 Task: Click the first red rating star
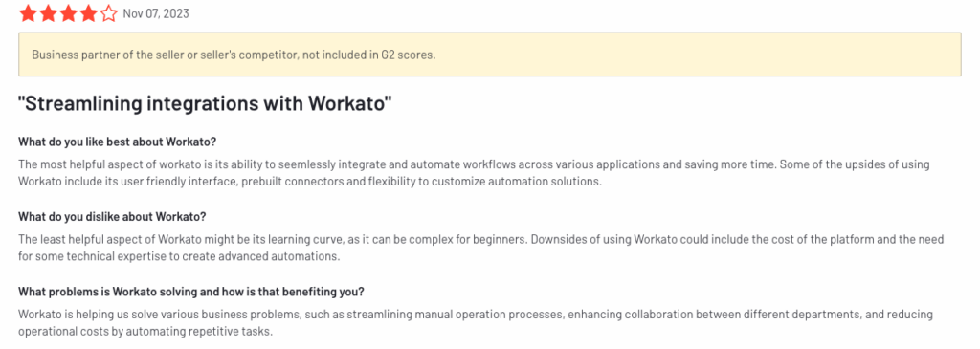[29, 13]
